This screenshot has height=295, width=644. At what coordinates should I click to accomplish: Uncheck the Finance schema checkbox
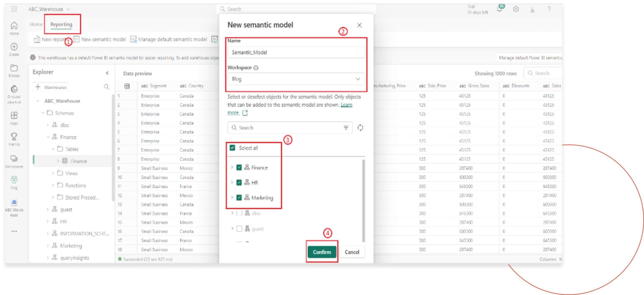pyautogui.click(x=239, y=167)
